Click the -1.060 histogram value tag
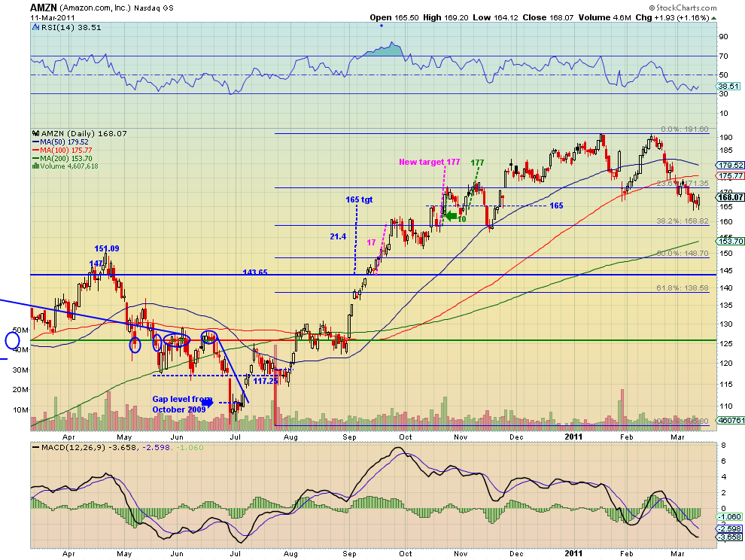The image size is (745, 560). coord(729,517)
